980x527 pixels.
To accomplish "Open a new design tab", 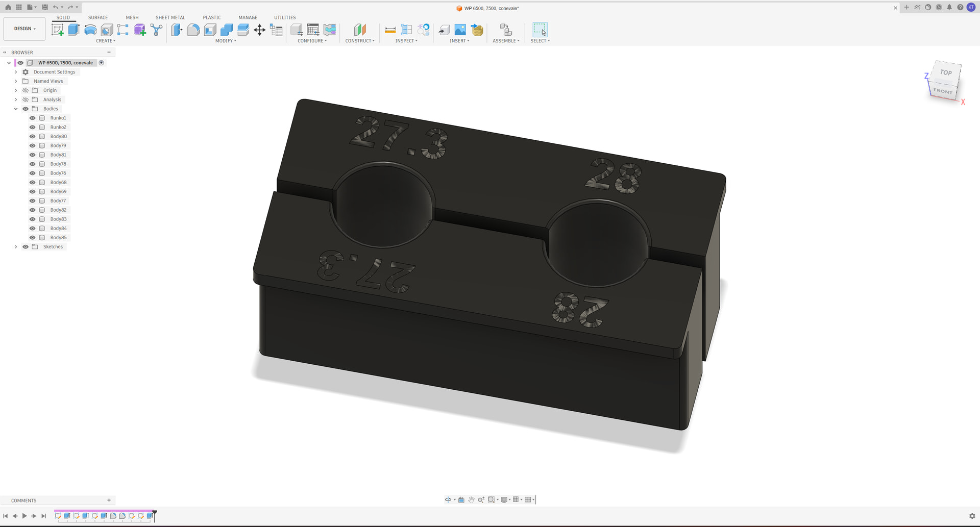I will 906,7.
